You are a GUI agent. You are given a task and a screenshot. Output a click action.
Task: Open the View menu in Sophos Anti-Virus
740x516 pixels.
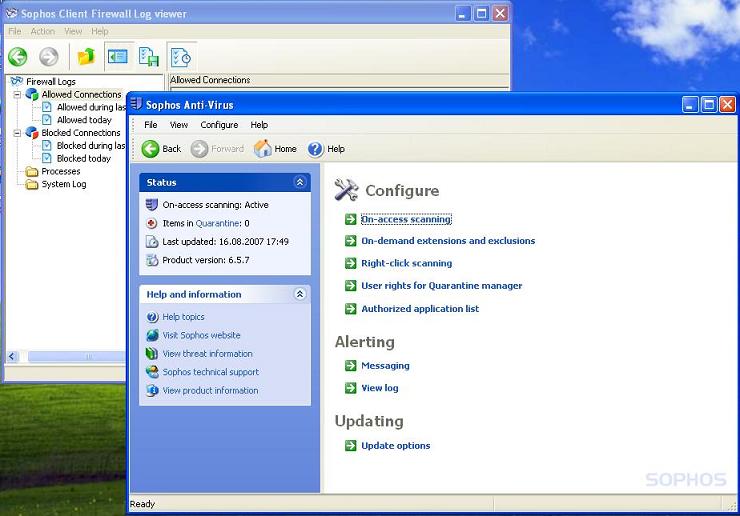pyautogui.click(x=179, y=125)
